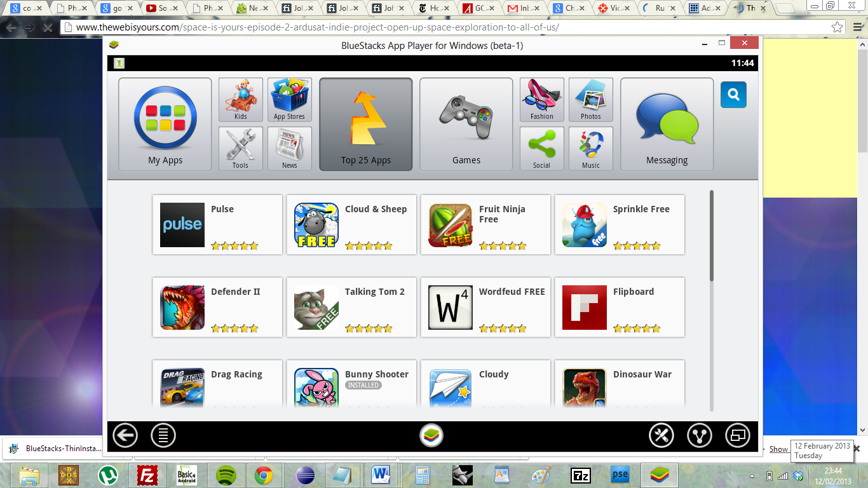Open the News category tile
Screen dimensions: 868x488
[x=290, y=149]
